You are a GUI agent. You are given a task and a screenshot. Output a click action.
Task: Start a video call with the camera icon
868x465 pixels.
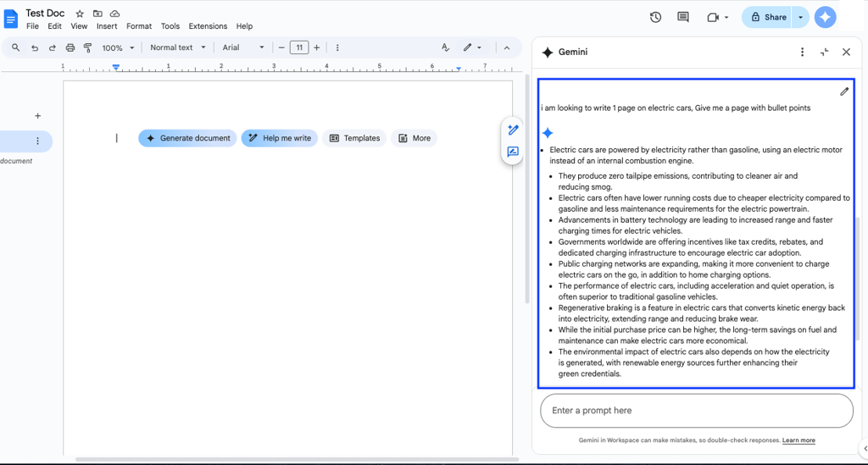pos(713,17)
